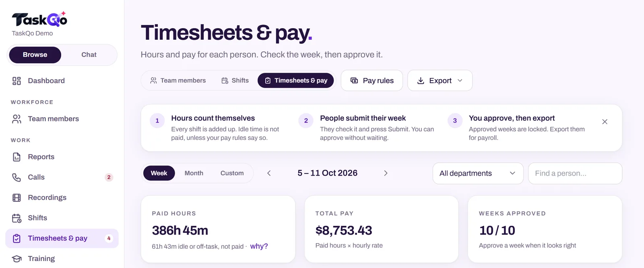
Task: Open the Export dropdown chevron
Action: pyautogui.click(x=460, y=81)
